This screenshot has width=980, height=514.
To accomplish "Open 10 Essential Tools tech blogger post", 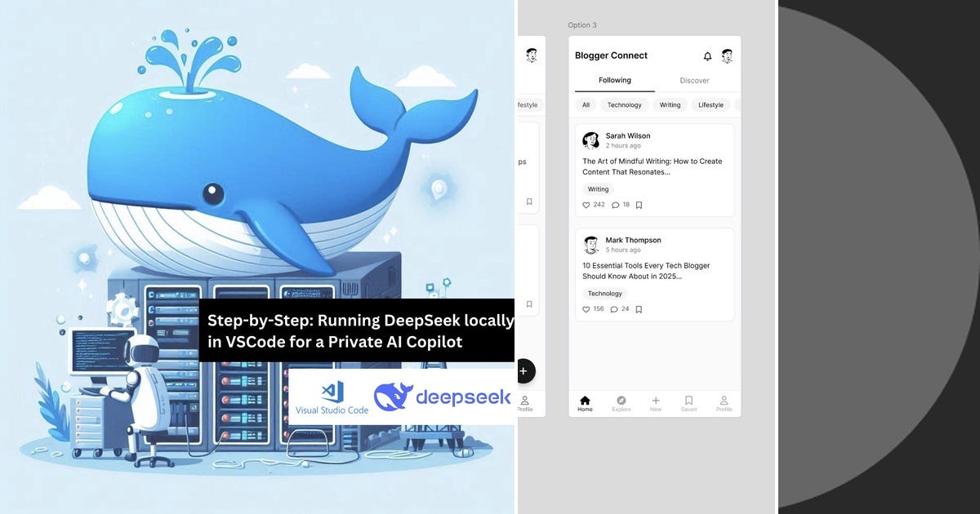I will coord(647,271).
